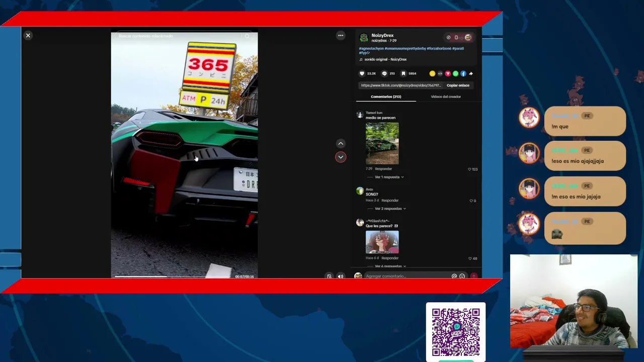Screen dimensions: 644x362
Task: Open the #forzahorizon6 hashtag
Action: (439, 48)
